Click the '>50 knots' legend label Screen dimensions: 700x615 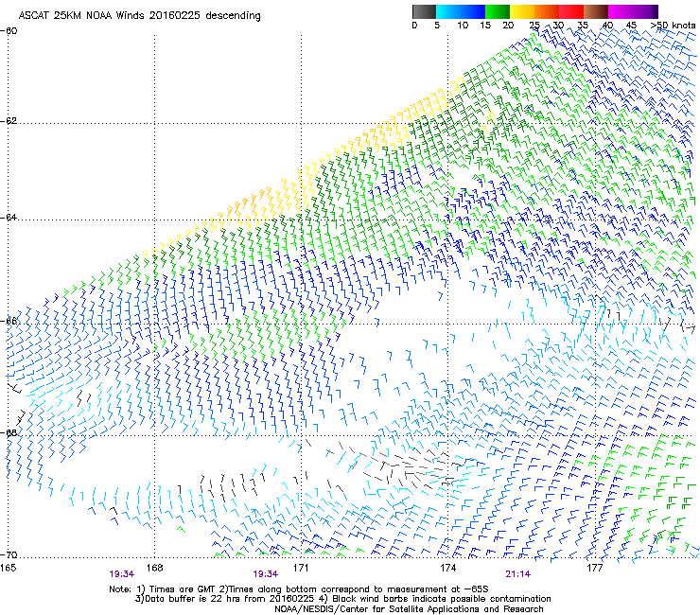click(x=673, y=26)
